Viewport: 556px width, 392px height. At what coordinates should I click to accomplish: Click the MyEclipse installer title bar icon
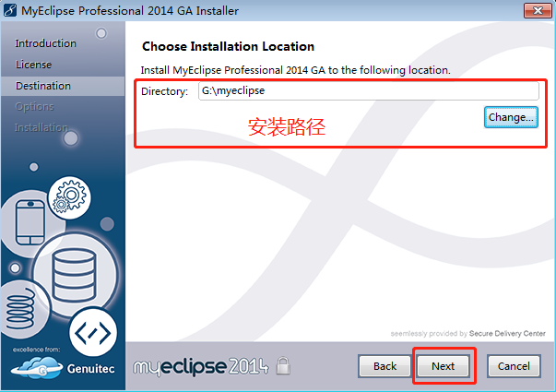tap(10, 10)
